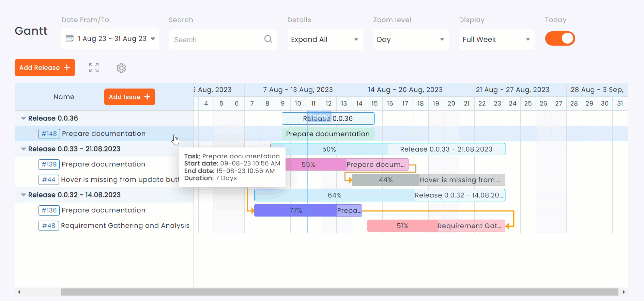The width and height of the screenshot is (644, 301).
Task: Click the calendar icon in date range
Action: (x=70, y=38)
